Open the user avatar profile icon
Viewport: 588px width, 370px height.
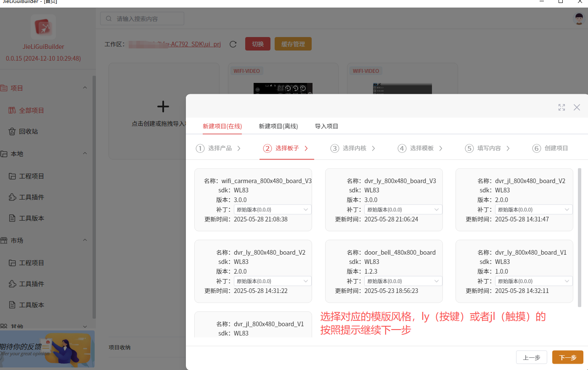579,19
